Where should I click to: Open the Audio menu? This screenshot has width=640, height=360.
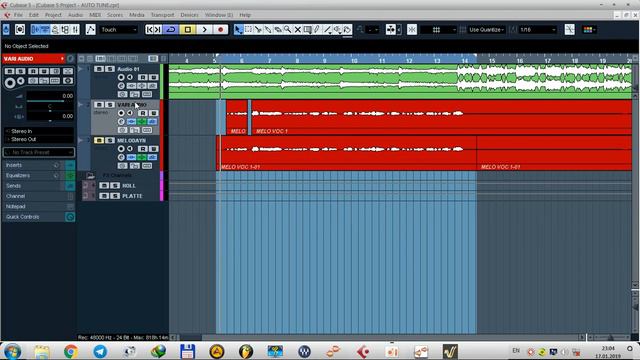pyautogui.click(x=76, y=15)
